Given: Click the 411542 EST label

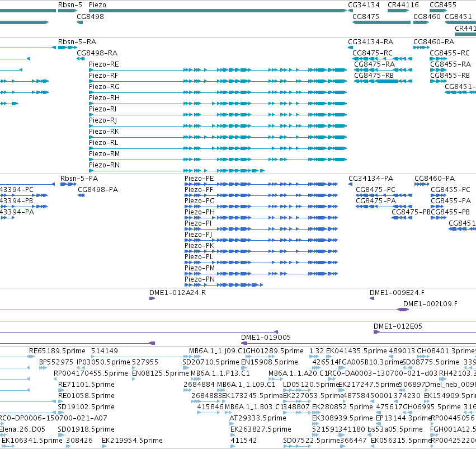Looking at the screenshot, I should pos(243,441).
